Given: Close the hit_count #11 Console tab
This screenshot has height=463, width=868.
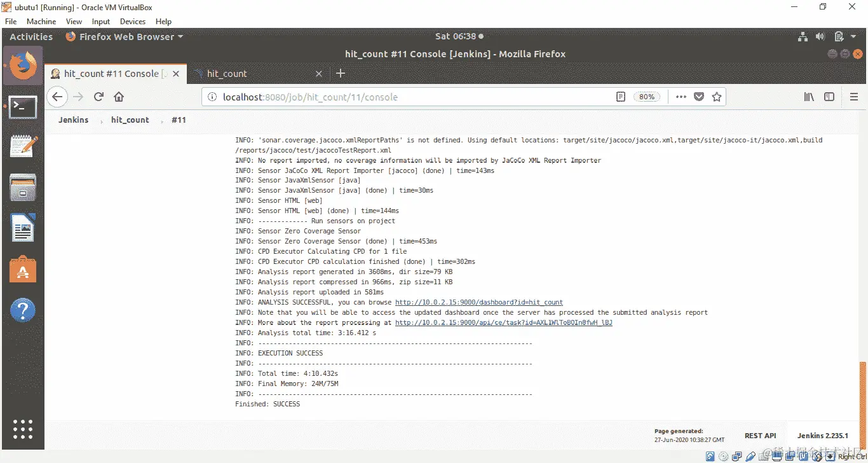Looking at the screenshot, I should [x=176, y=74].
